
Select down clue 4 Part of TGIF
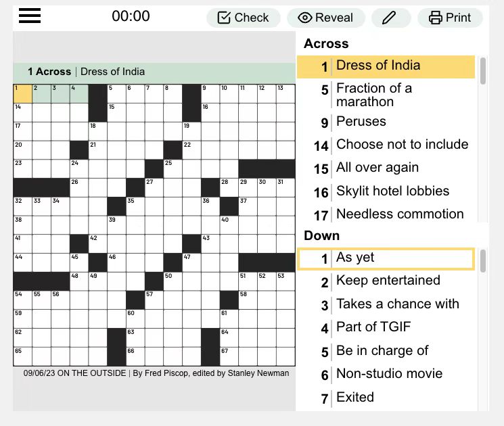[x=386, y=327]
